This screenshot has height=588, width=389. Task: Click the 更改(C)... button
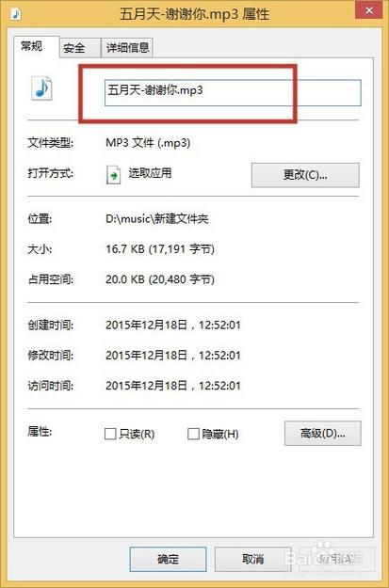tap(305, 175)
